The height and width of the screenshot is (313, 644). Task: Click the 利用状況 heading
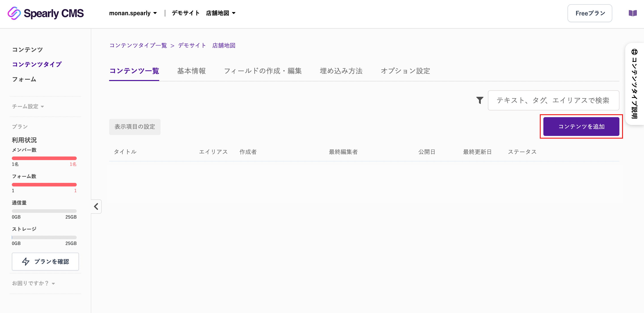[24, 140]
